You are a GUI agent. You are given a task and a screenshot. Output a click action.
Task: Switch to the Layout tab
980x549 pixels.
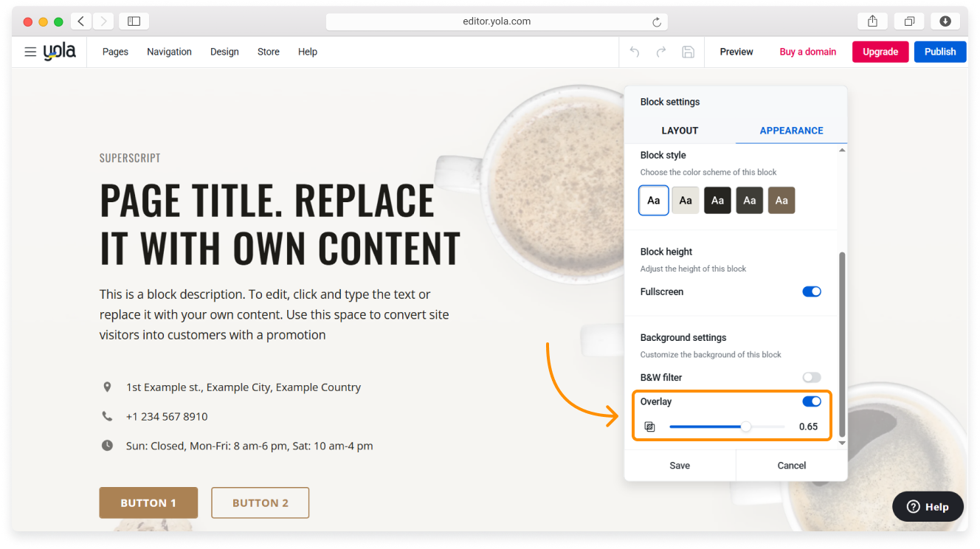coord(680,131)
